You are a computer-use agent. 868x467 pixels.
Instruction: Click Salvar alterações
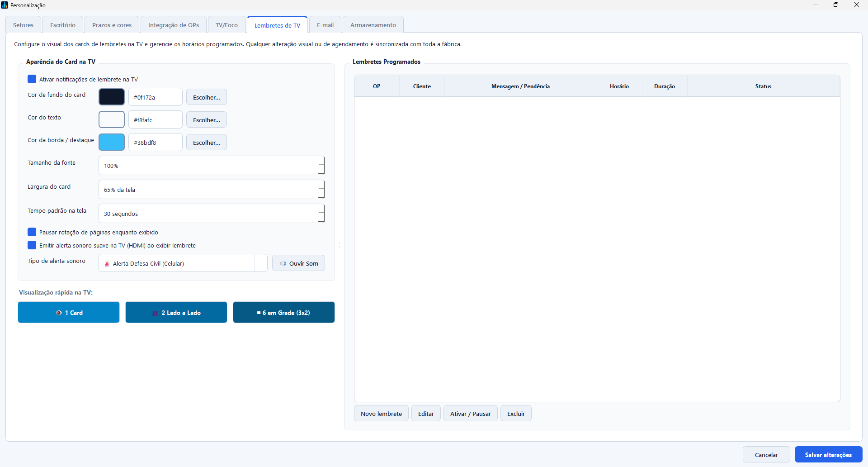pyautogui.click(x=828, y=455)
